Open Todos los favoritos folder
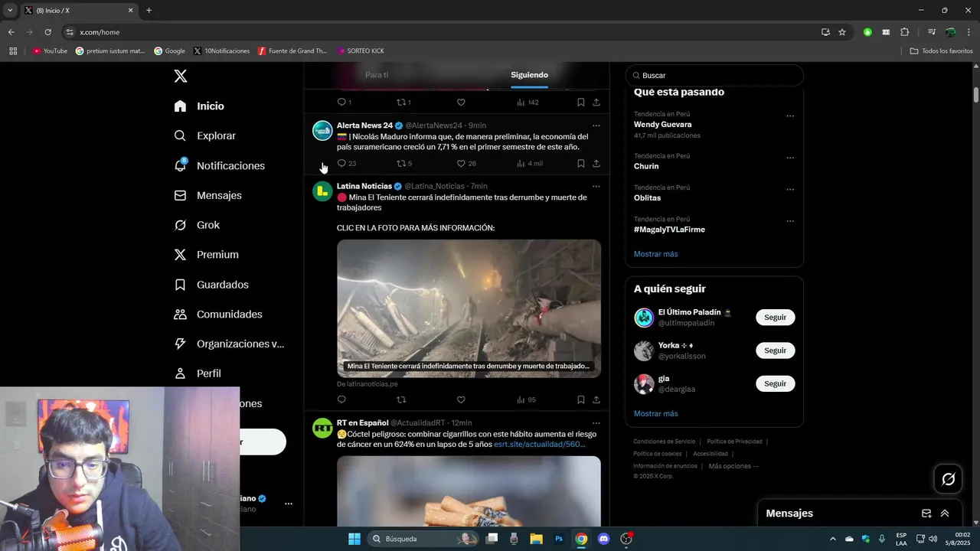Screen dimensions: 980x551 click(942, 51)
